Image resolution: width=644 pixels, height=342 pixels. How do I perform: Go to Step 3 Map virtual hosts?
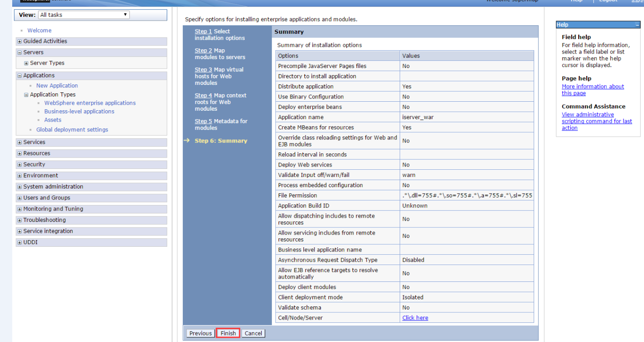pyautogui.click(x=203, y=70)
